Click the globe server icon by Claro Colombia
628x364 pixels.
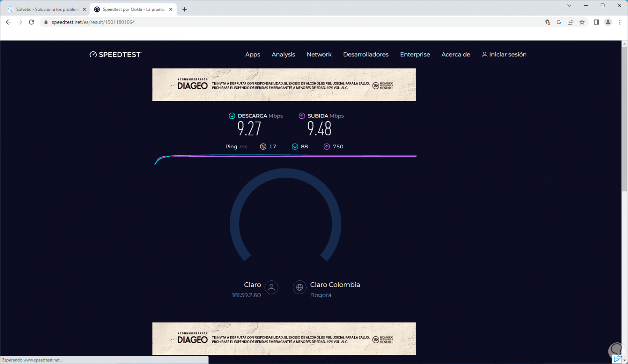point(300,288)
